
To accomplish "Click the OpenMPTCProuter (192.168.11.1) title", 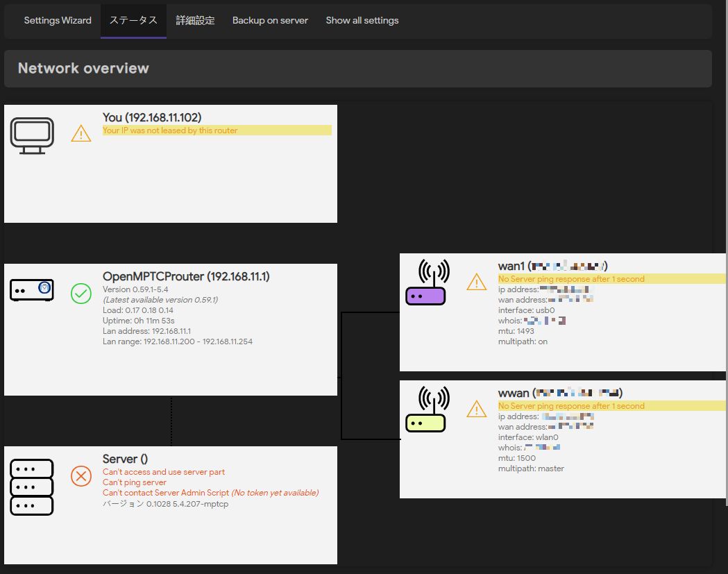I will pyautogui.click(x=186, y=276).
